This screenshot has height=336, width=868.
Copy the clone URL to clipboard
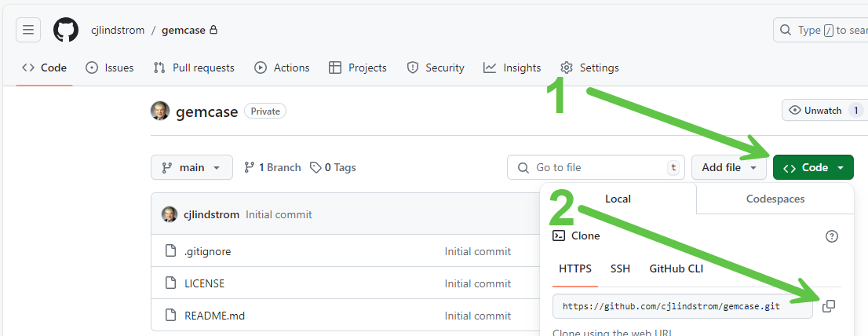tap(829, 306)
